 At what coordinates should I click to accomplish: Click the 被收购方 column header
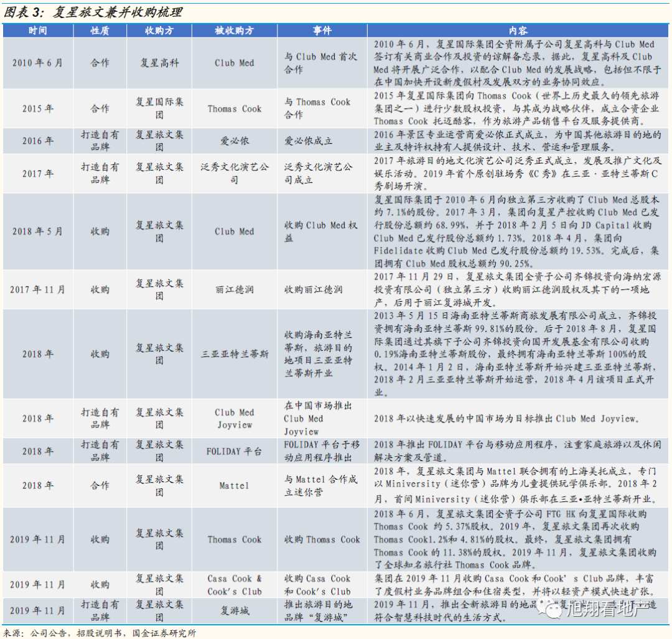[235, 30]
